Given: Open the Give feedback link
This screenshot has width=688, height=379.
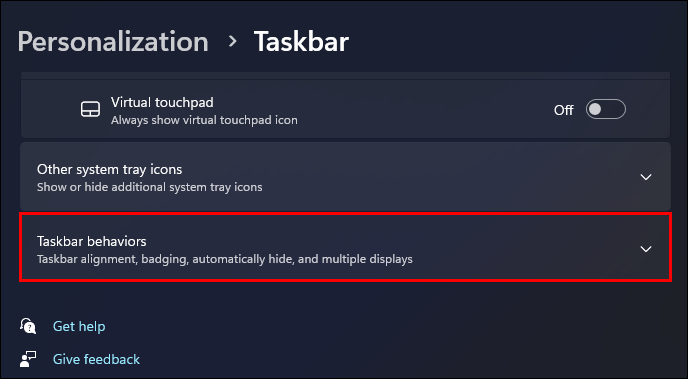Looking at the screenshot, I should pos(96,359).
